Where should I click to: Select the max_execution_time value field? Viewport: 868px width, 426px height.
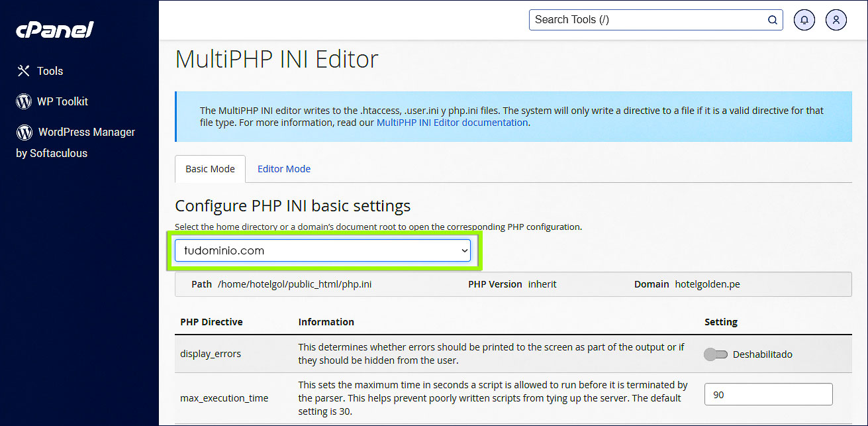tap(768, 394)
